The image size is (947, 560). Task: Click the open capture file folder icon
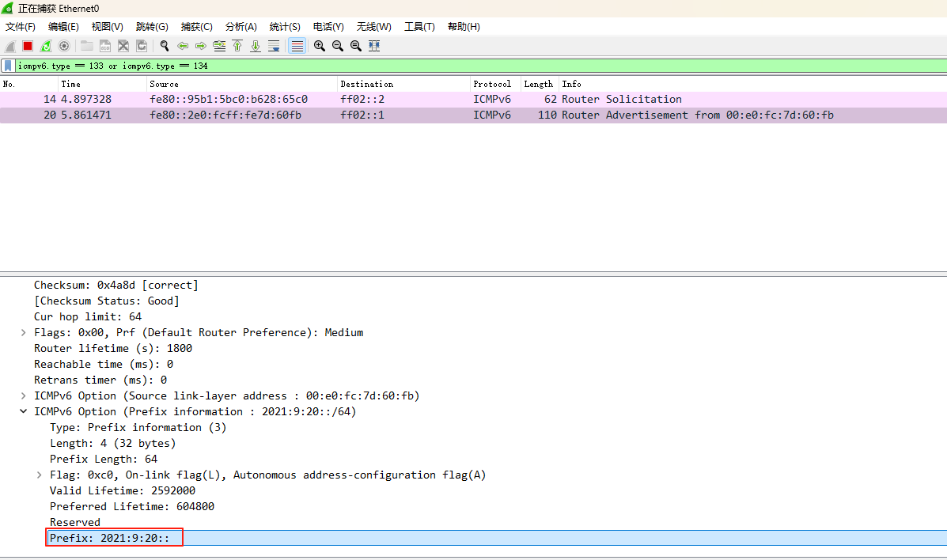pos(87,46)
